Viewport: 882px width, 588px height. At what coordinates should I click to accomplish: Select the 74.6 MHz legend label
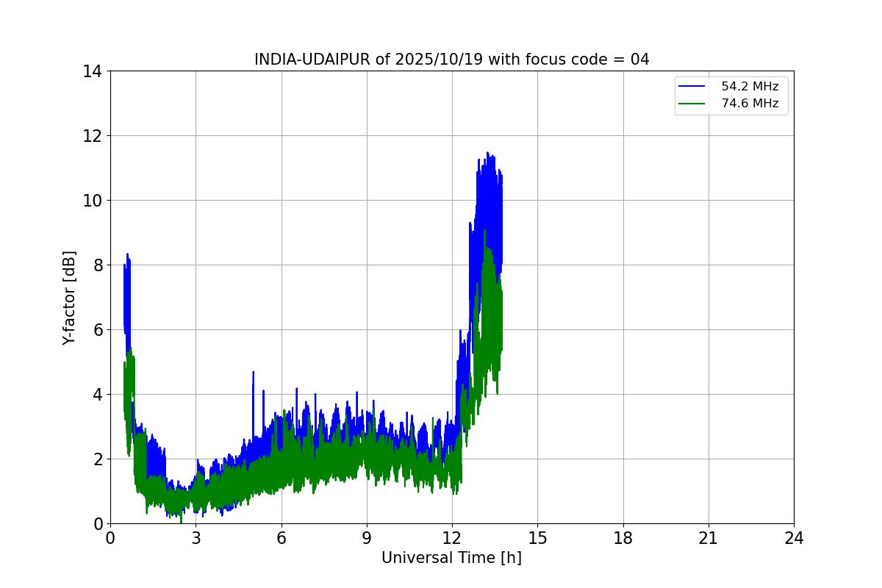coord(750,104)
